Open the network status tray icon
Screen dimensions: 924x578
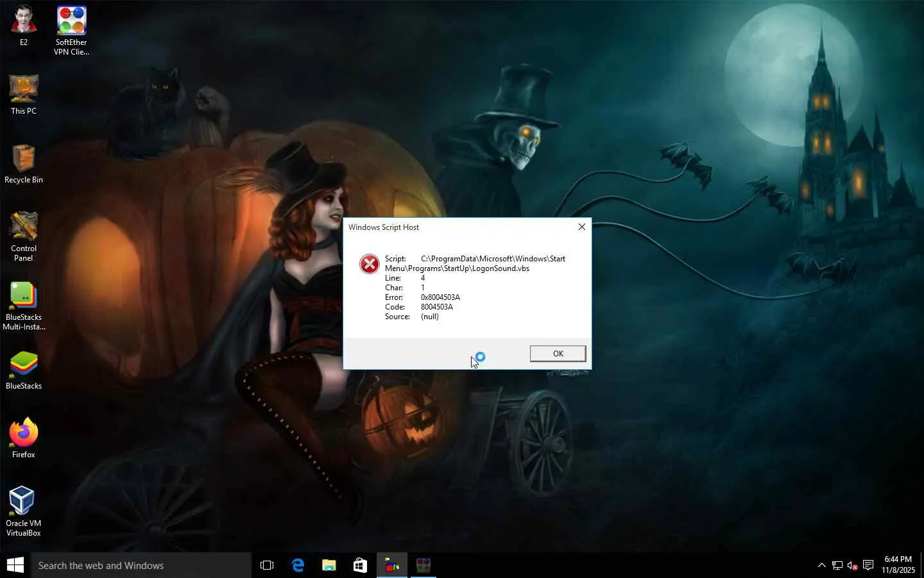(x=837, y=565)
